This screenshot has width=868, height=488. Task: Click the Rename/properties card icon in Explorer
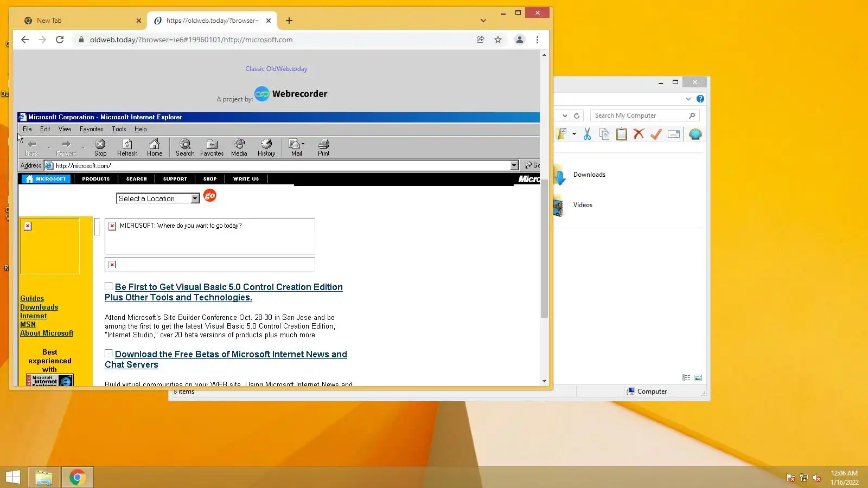[674, 134]
